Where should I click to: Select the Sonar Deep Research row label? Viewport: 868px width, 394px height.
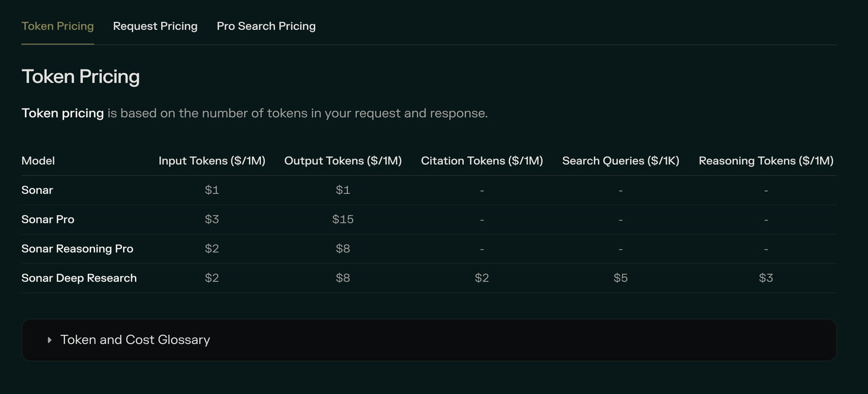[x=79, y=278]
